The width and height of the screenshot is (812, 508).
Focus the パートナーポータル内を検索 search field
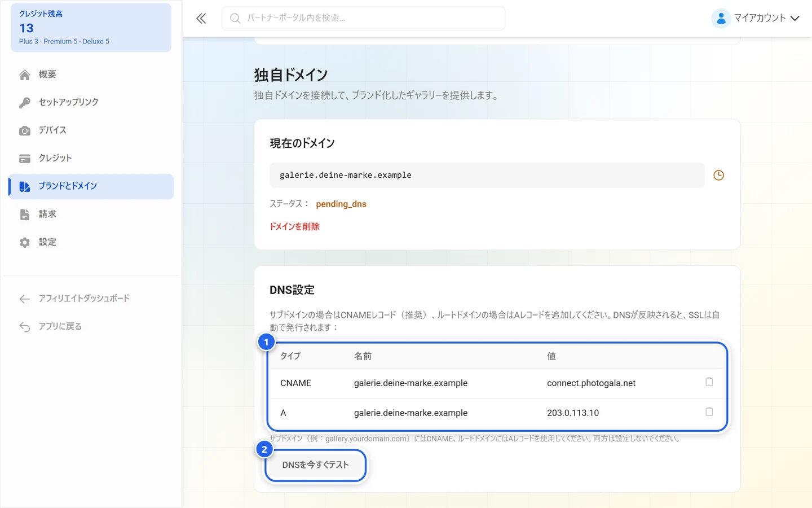(x=363, y=19)
